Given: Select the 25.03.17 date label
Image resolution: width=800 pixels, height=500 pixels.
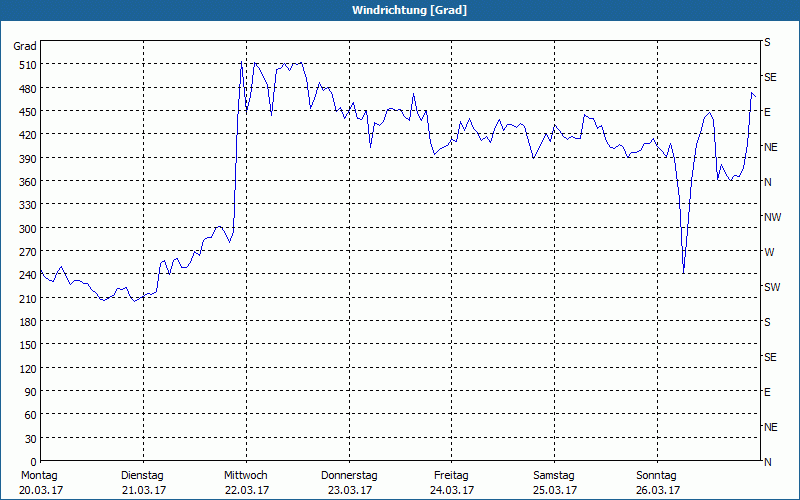Looking at the screenshot, I should 555,490.
